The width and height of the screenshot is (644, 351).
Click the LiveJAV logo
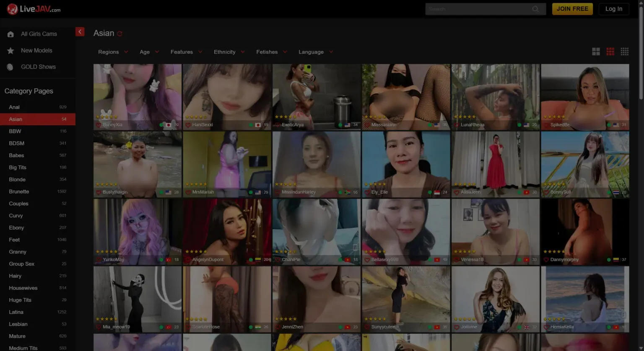34,9
